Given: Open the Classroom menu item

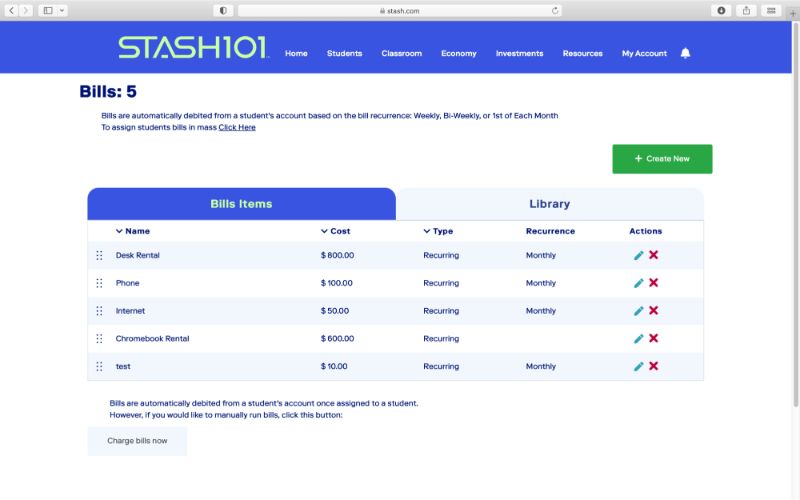Looking at the screenshot, I should click(x=402, y=53).
